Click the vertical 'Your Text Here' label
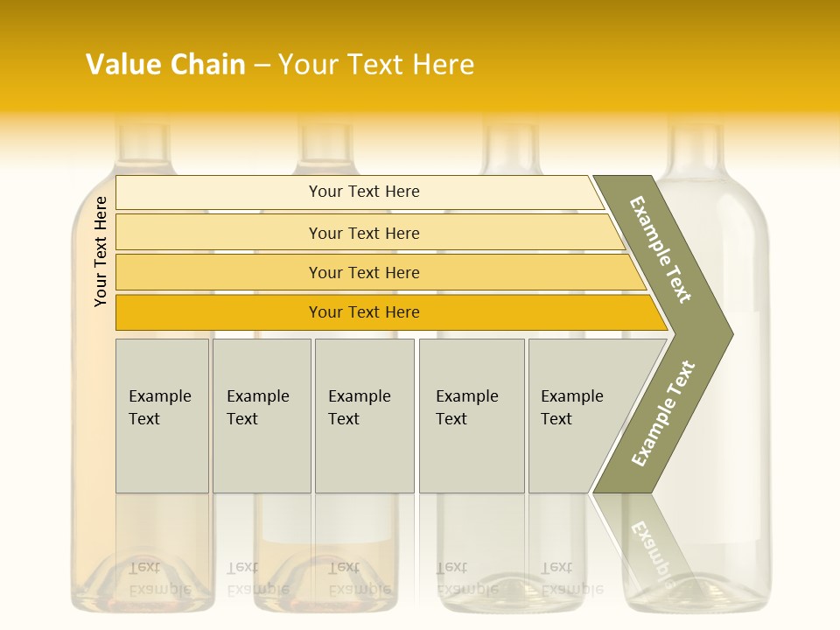Screen dimensions: 840x630 [x=101, y=251]
